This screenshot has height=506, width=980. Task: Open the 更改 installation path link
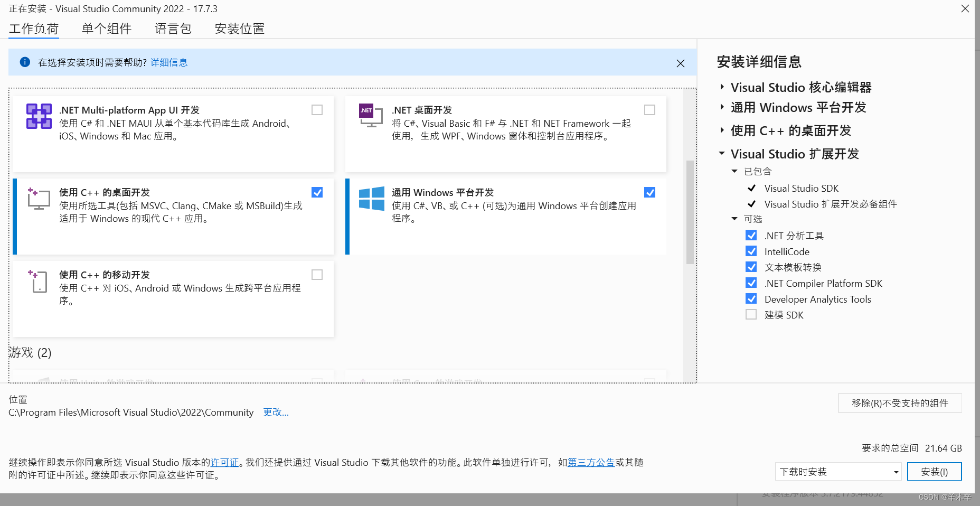point(275,413)
